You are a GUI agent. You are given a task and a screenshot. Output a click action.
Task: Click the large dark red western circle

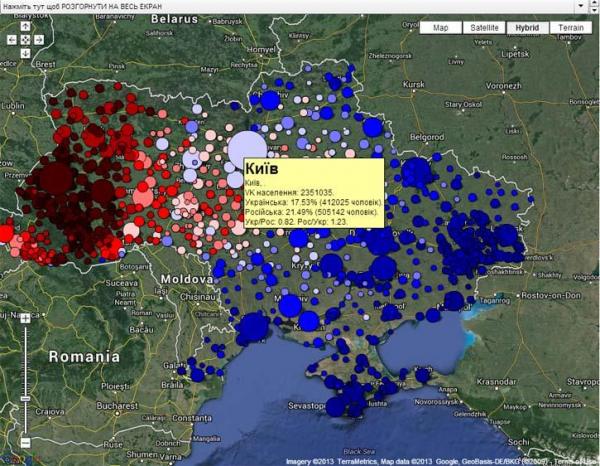pyautogui.click(x=56, y=179)
